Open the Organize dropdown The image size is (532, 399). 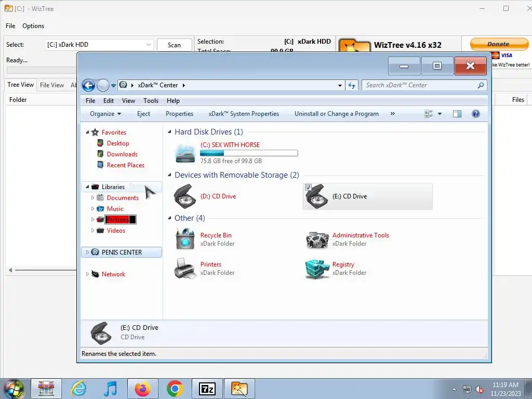[105, 114]
